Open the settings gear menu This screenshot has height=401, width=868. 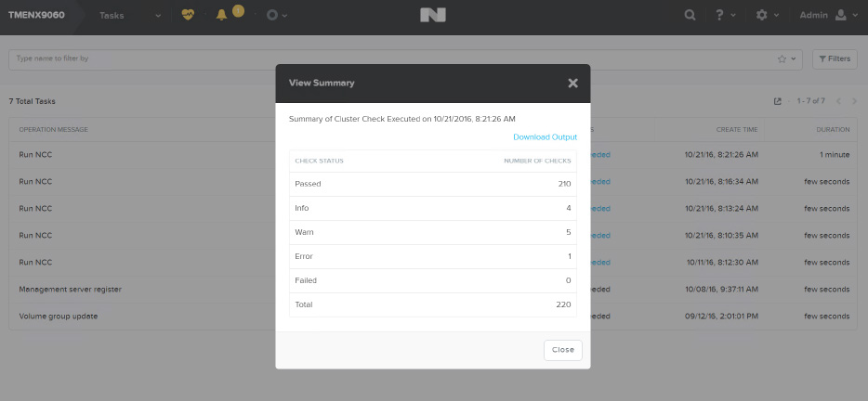(x=762, y=16)
